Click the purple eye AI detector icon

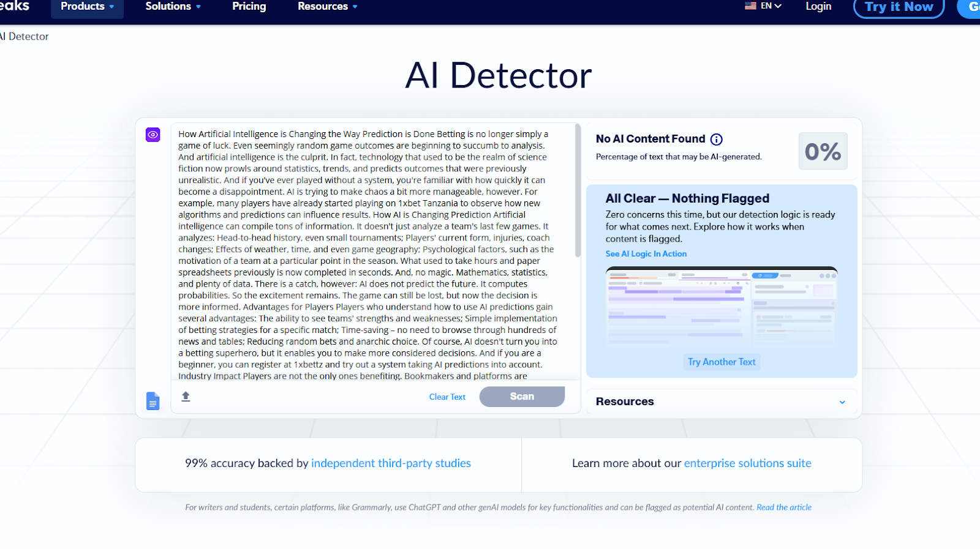point(153,135)
